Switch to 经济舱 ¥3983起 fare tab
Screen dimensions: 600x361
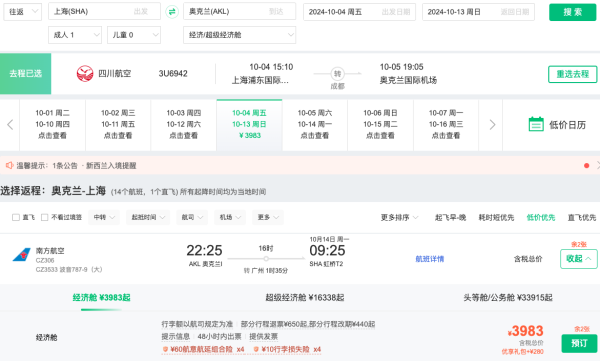[101, 297]
